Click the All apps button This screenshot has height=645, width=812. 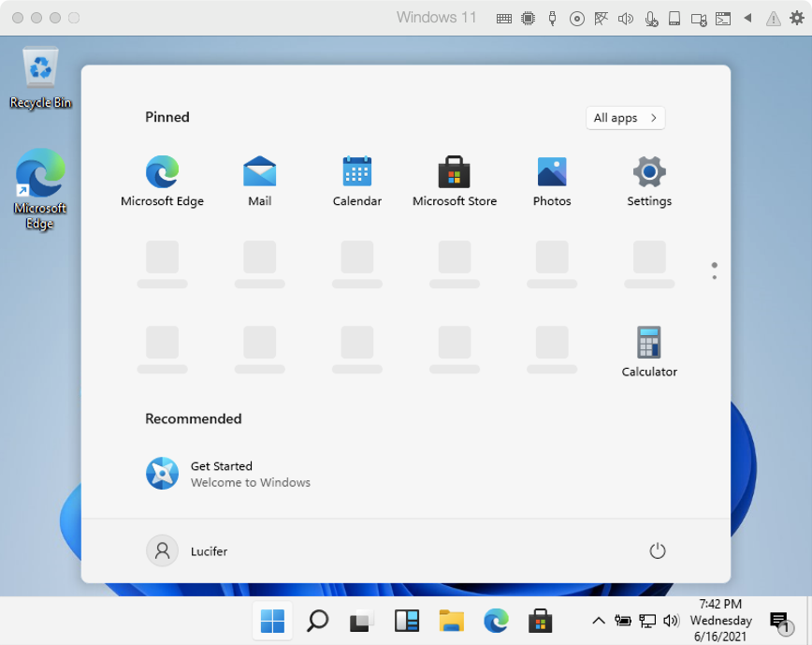click(625, 118)
